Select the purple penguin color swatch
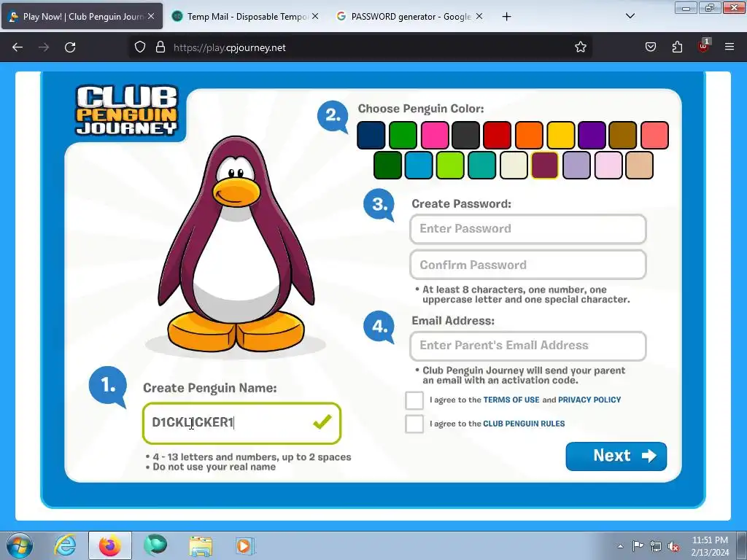This screenshot has width=747, height=560. coord(592,135)
